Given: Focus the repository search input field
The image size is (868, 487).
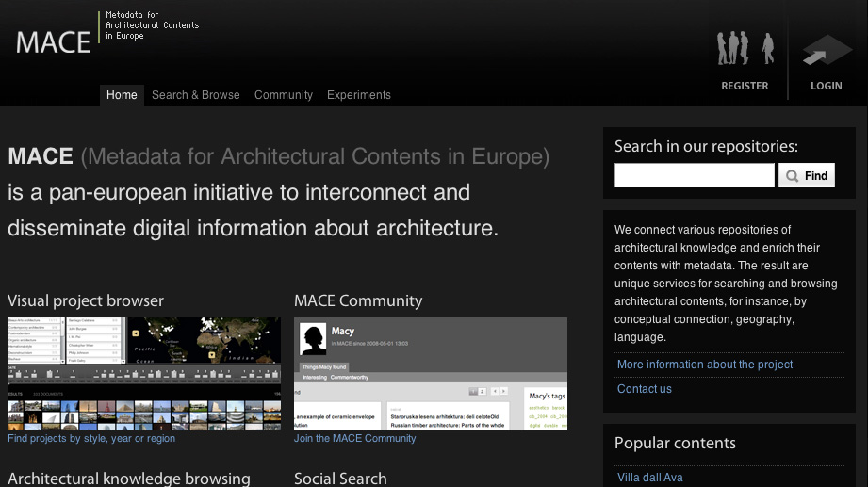Looking at the screenshot, I should pos(694,175).
